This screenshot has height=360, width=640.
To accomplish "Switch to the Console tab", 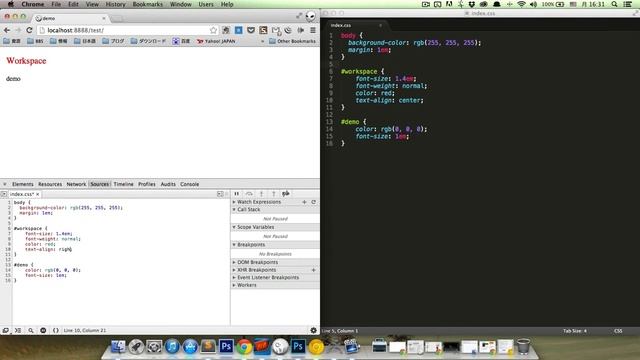I will tap(189, 184).
